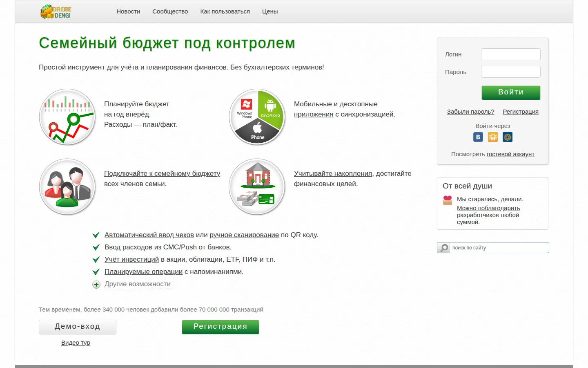Click the magnifier search icon
Image resolution: width=588 pixels, height=368 pixels.
(x=444, y=248)
